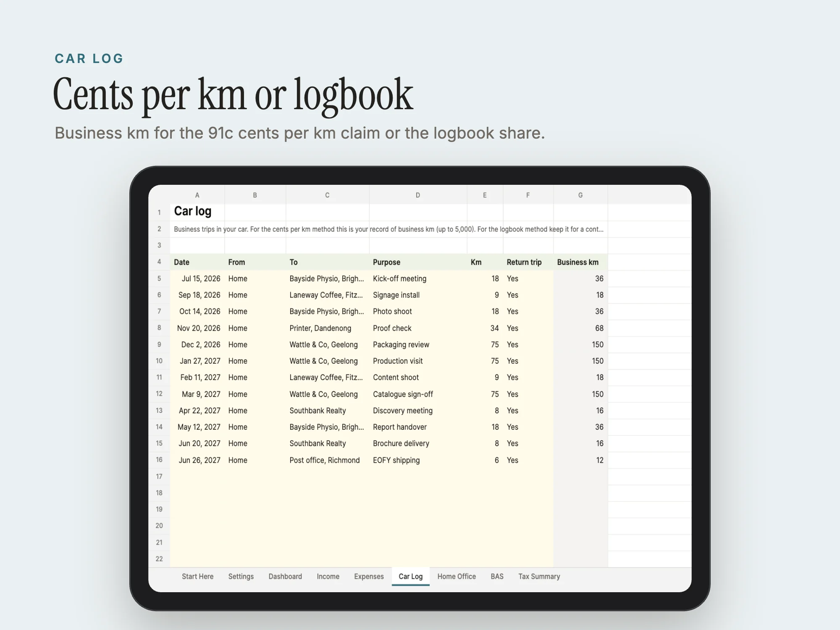This screenshot has width=840, height=630.
Task: Switch to the Start Here sheet tab
Action: 197,576
